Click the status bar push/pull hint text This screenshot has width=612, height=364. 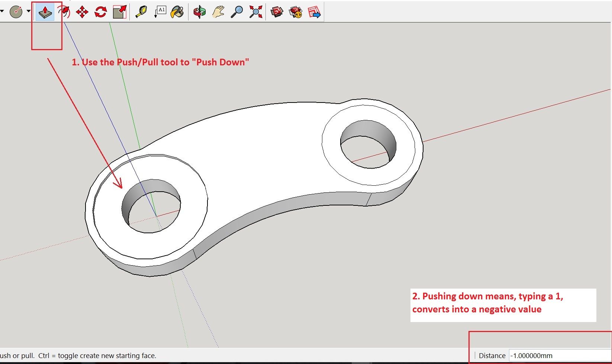(78, 355)
